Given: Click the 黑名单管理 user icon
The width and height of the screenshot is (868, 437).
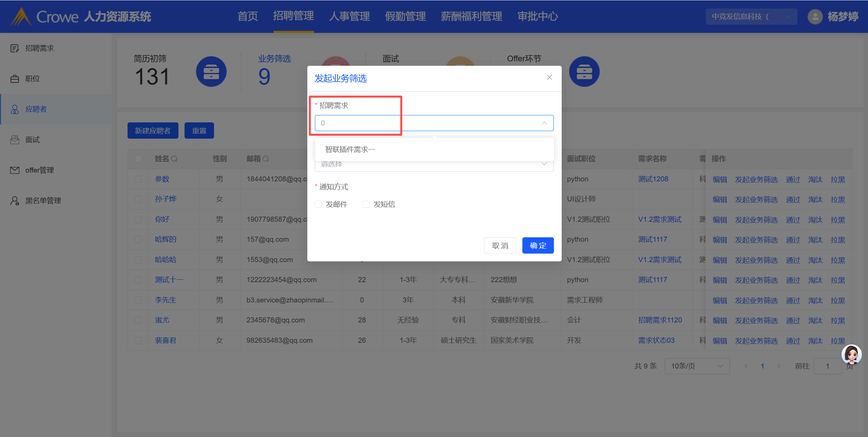Looking at the screenshot, I should coord(15,201).
